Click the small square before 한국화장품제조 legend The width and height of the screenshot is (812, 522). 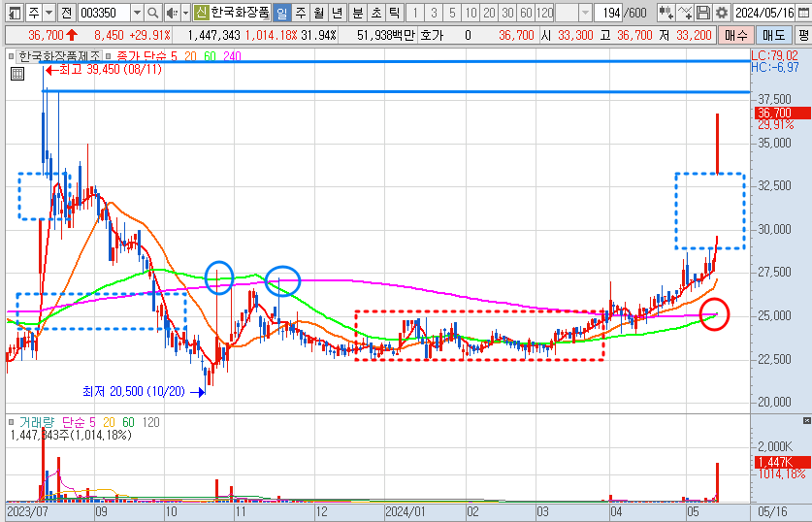11,56
